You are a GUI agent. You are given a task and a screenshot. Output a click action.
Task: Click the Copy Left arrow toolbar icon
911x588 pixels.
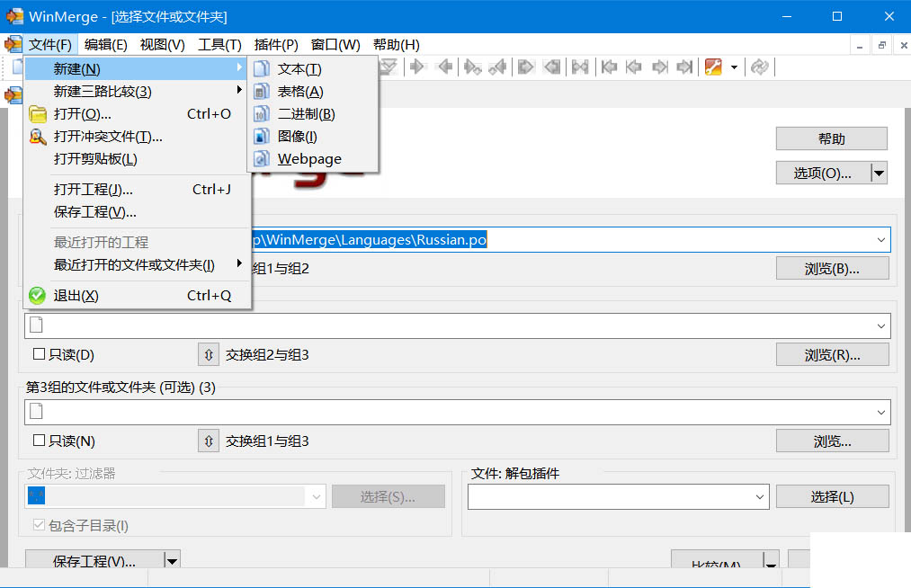click(444, 67)
